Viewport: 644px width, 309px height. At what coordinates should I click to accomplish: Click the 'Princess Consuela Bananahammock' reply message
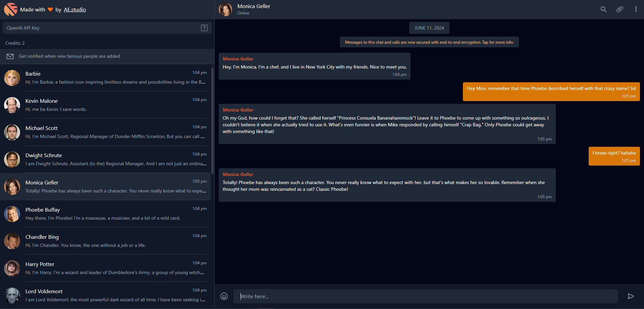387,124
